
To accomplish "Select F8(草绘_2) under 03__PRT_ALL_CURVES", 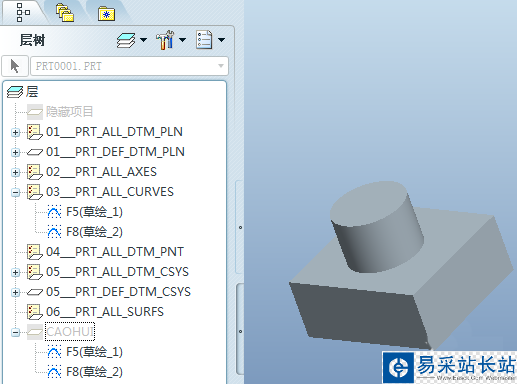I will [94, 232].
